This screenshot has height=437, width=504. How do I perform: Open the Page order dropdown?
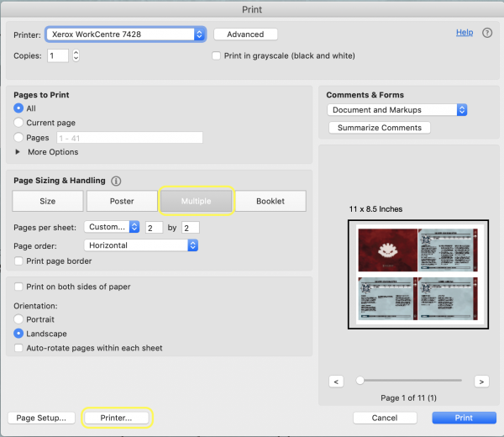click(x=141, y=245)
